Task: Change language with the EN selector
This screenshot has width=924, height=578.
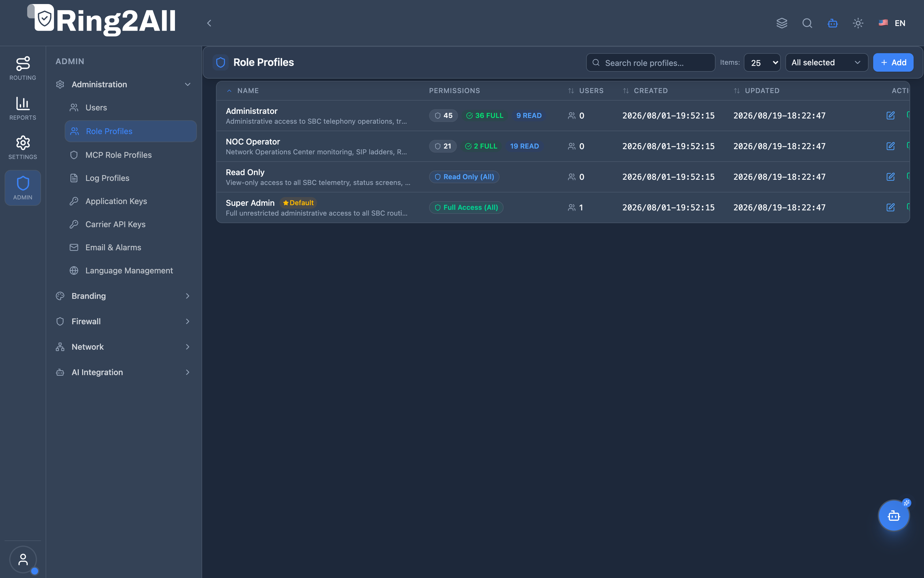Action: point(892,23)
